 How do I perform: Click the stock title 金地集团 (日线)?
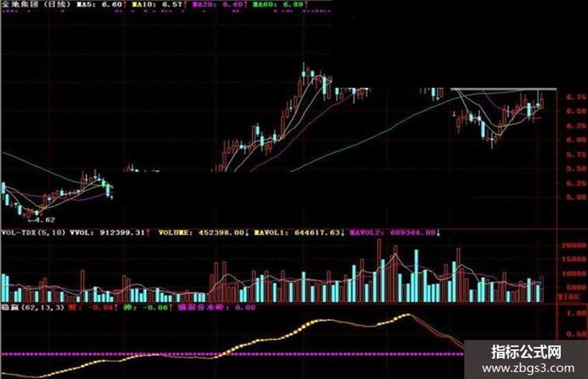(37, 4)
